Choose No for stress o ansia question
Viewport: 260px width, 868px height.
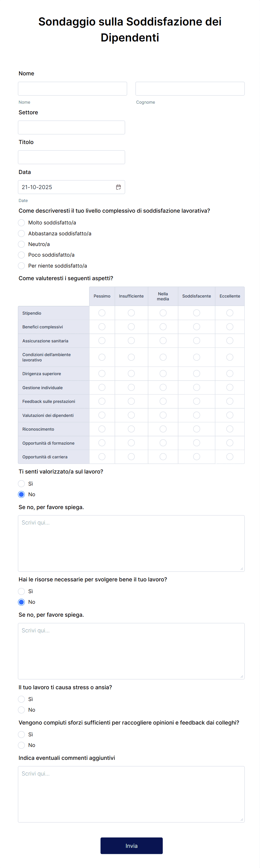[21, 710]
